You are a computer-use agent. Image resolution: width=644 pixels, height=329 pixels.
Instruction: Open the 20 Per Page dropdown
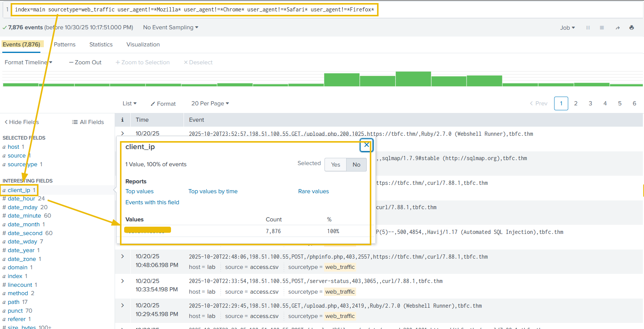210,103
